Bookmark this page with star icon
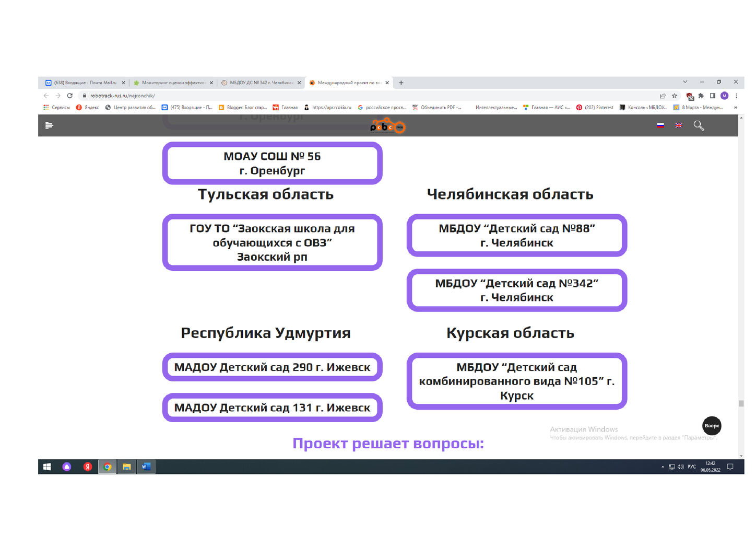This screenshot has width=756, height=535. [x=675, y=96]
